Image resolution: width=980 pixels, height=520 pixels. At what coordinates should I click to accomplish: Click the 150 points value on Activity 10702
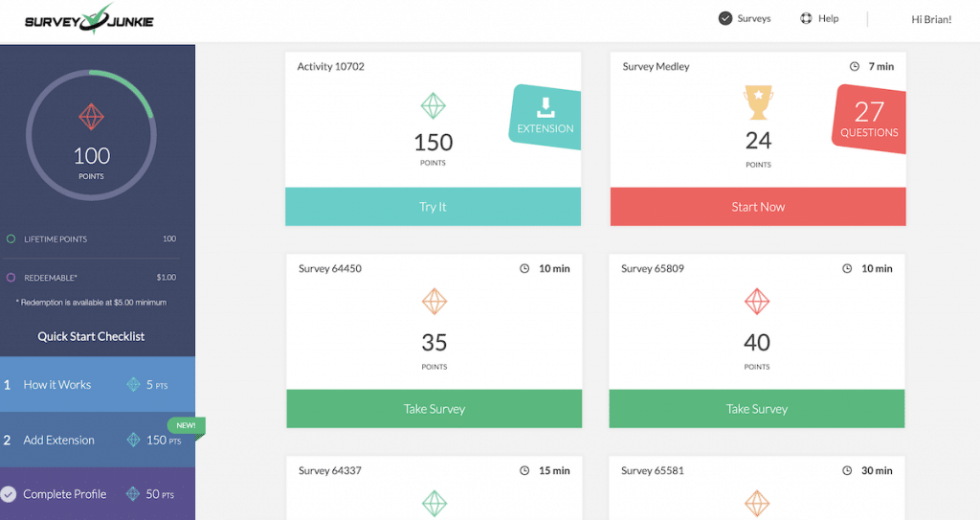(x=434, y=143)
